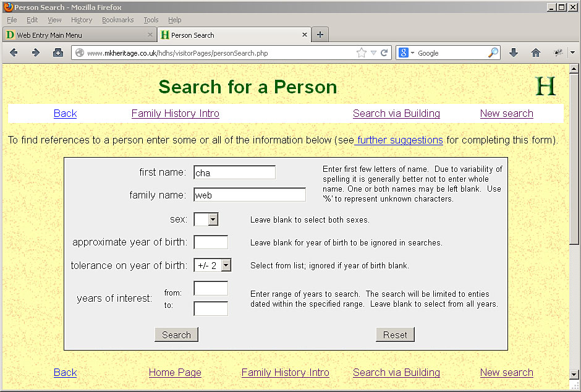Screen dimensions: 581x392
Task: Open a new tab with the plus button
Action: point(320,35)
